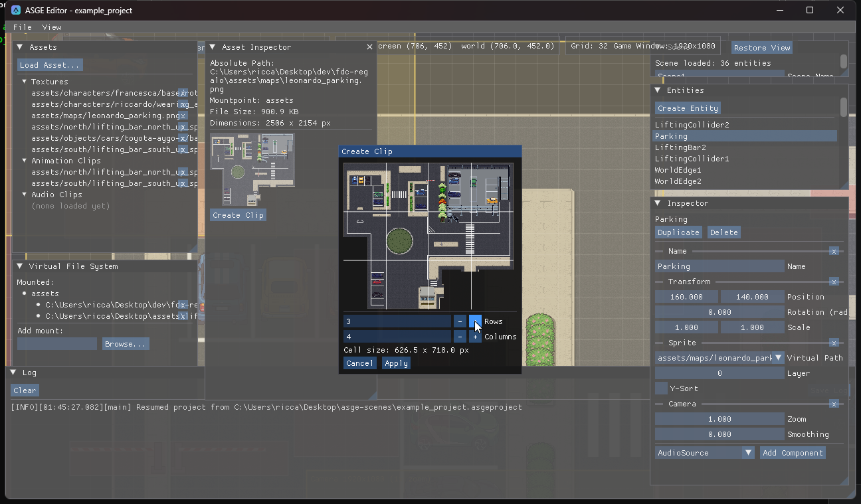Viewport: 861px width, 504px height.
Task: Click the Load Asset... button
Action: pyautogui.click(x=50, y=65)
